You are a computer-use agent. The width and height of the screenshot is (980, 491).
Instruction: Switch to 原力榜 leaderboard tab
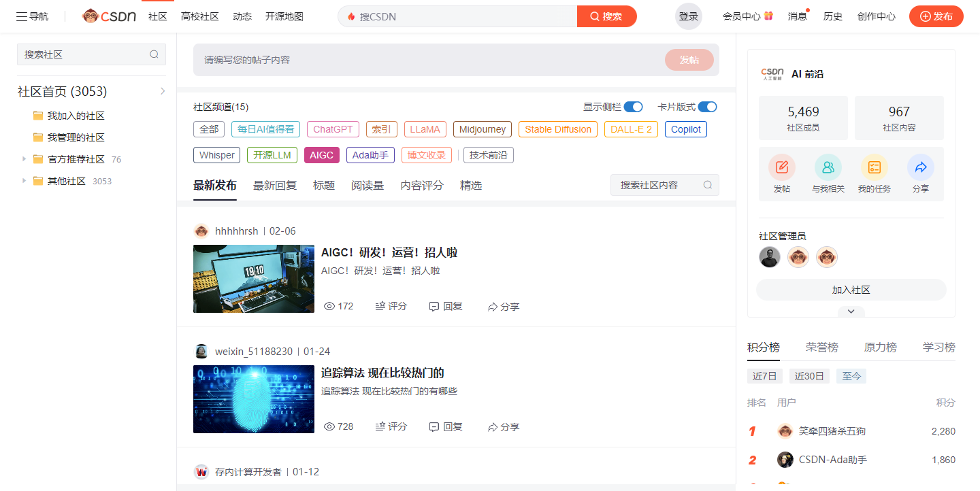tap(881, 347)
